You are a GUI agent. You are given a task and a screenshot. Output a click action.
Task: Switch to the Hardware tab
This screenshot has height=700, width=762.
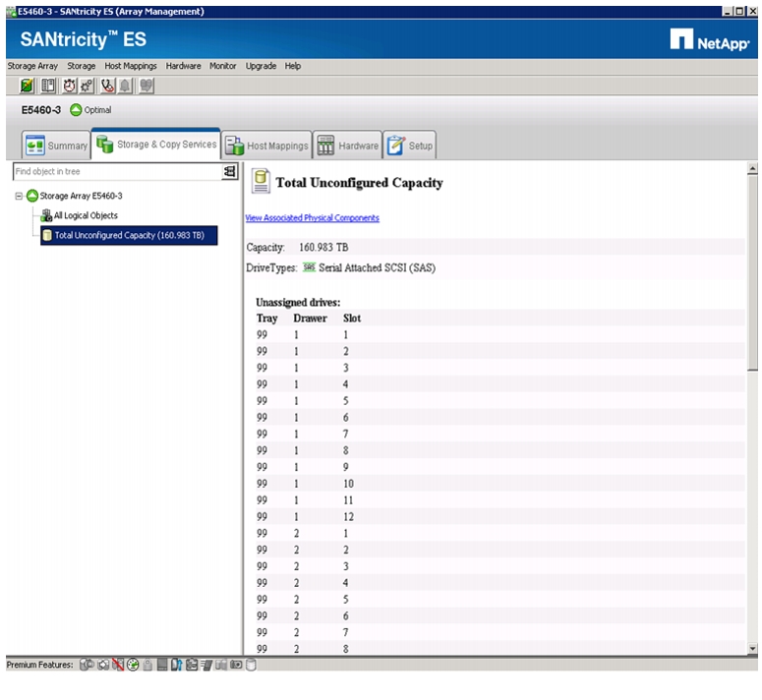347,146
